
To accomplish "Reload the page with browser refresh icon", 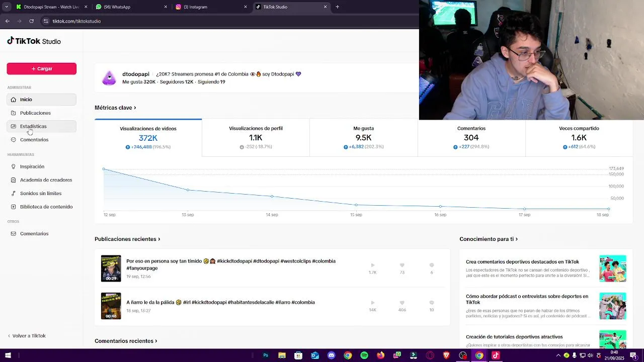I will (x=31, y=21).
